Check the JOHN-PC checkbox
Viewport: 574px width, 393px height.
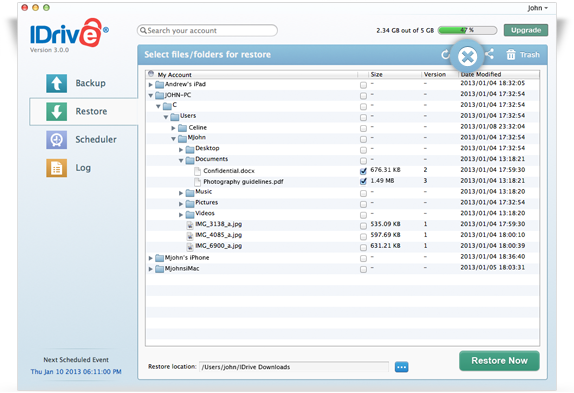pyautogui.click(x=363, y=96)
